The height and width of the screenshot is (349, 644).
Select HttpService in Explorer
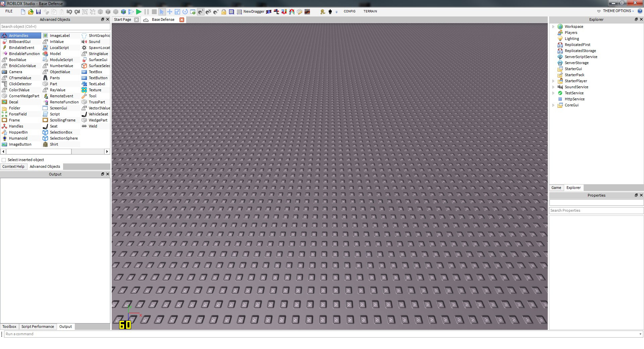574,99
